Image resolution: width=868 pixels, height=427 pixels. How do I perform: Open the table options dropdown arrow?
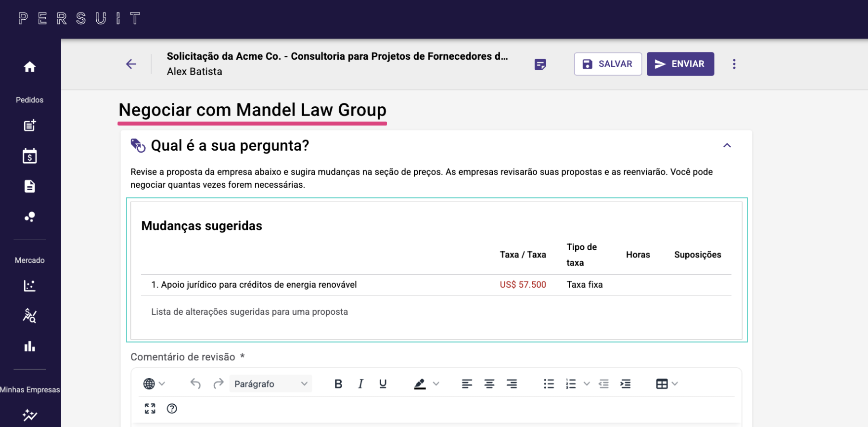[x=675, y=384]
